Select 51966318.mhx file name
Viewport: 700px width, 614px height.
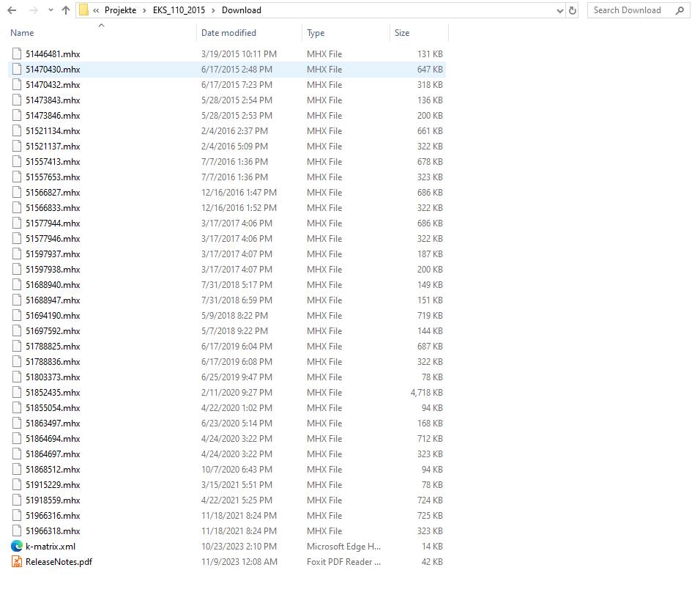53,532
